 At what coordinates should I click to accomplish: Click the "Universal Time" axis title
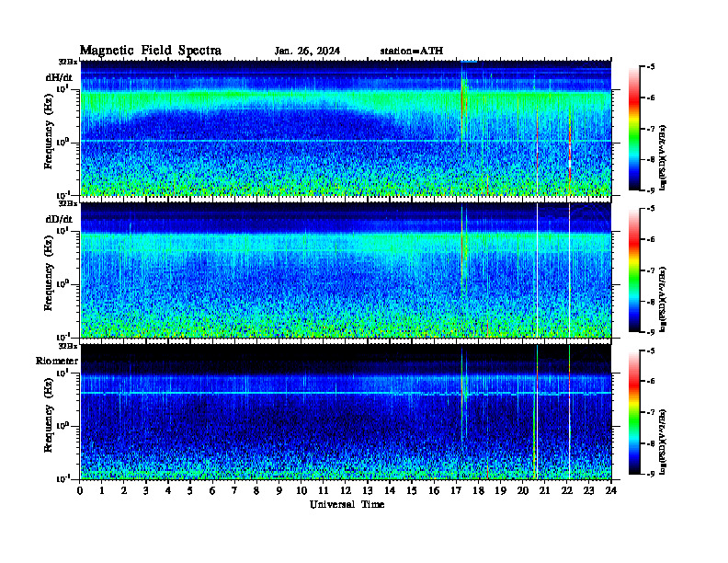347,504
